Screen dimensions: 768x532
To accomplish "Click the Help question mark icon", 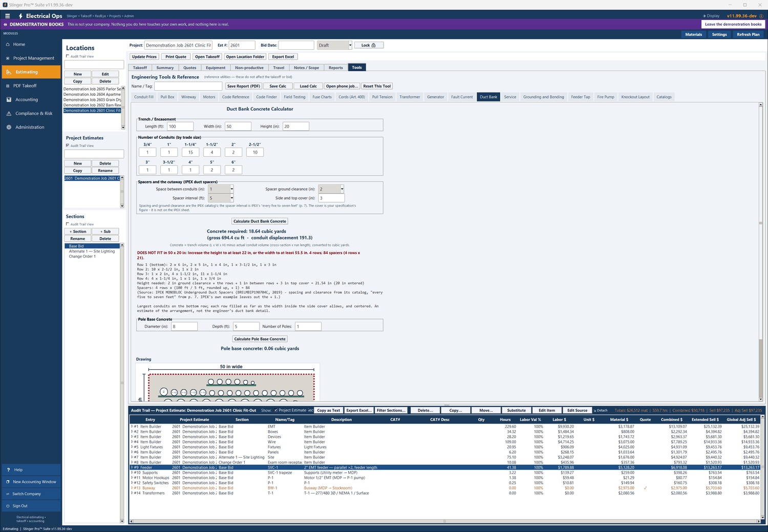I will point(8,470).
